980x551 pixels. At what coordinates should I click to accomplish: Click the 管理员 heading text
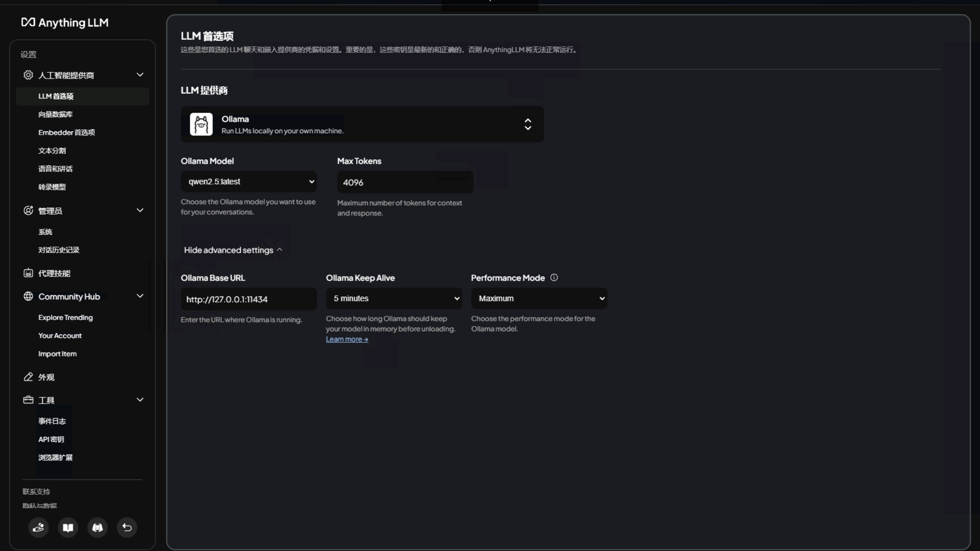click(x=50, y=211)
